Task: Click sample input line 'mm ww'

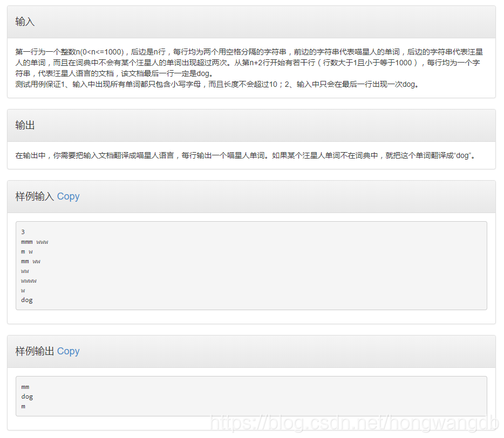Action: [x=31, y=262]
